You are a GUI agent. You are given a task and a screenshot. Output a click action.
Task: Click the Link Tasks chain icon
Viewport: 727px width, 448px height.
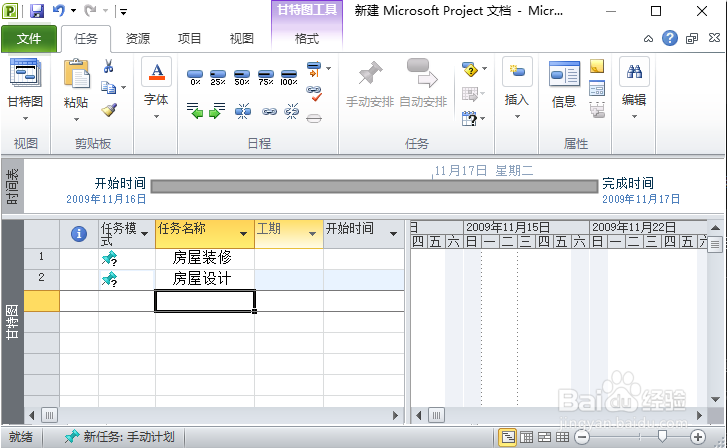tap(269, 111)
